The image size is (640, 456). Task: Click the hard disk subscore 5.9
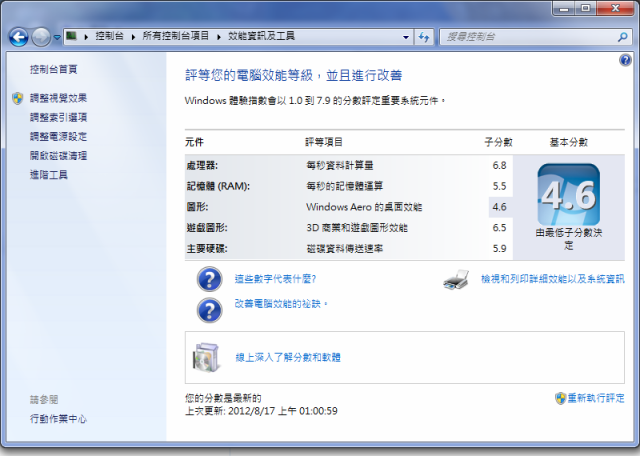(499, 249)
